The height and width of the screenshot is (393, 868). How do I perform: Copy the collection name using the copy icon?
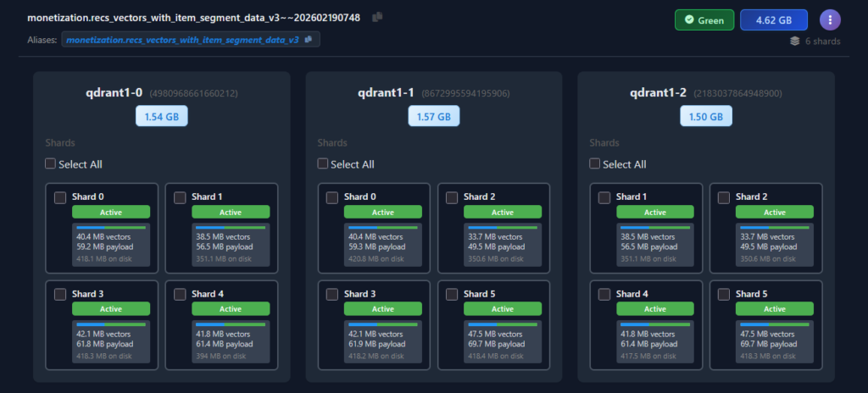click(377, 17)
